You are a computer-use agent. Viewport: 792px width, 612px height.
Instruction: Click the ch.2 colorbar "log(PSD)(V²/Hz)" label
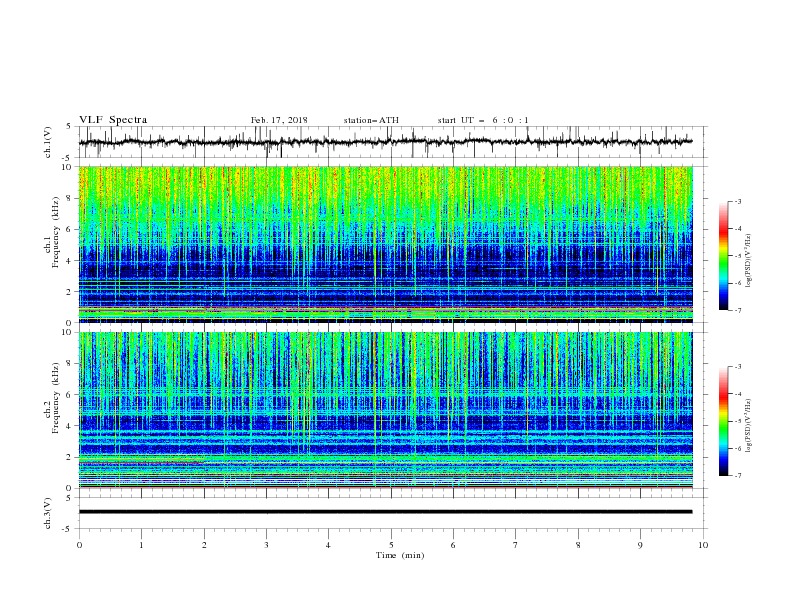749,426
